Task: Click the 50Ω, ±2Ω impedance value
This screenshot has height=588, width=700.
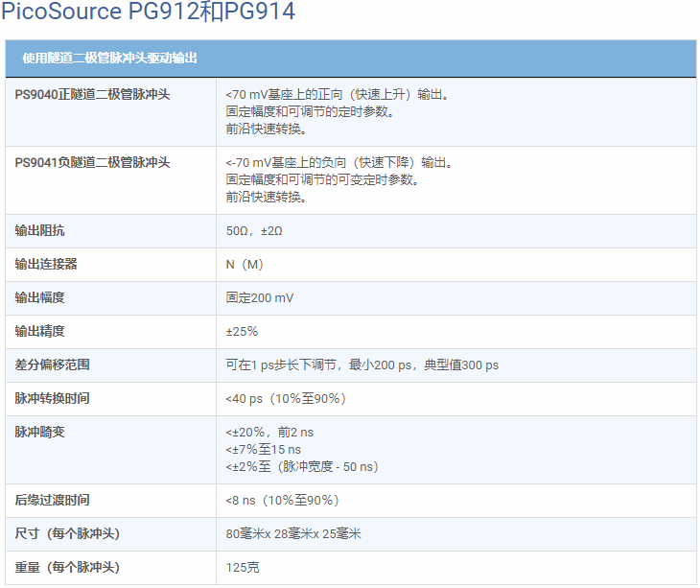Action: (x=254, y=231)
